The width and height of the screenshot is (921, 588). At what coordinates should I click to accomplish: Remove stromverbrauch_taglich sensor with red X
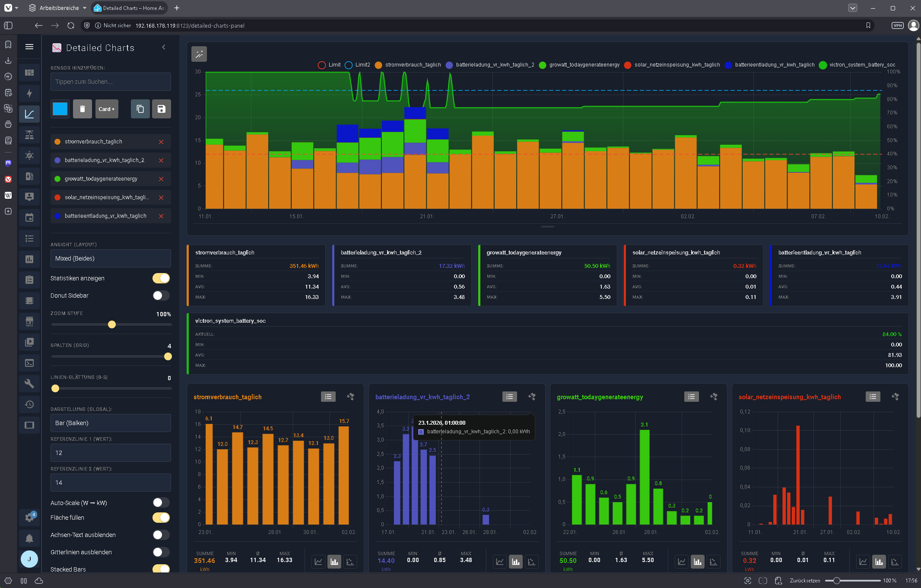161,142
